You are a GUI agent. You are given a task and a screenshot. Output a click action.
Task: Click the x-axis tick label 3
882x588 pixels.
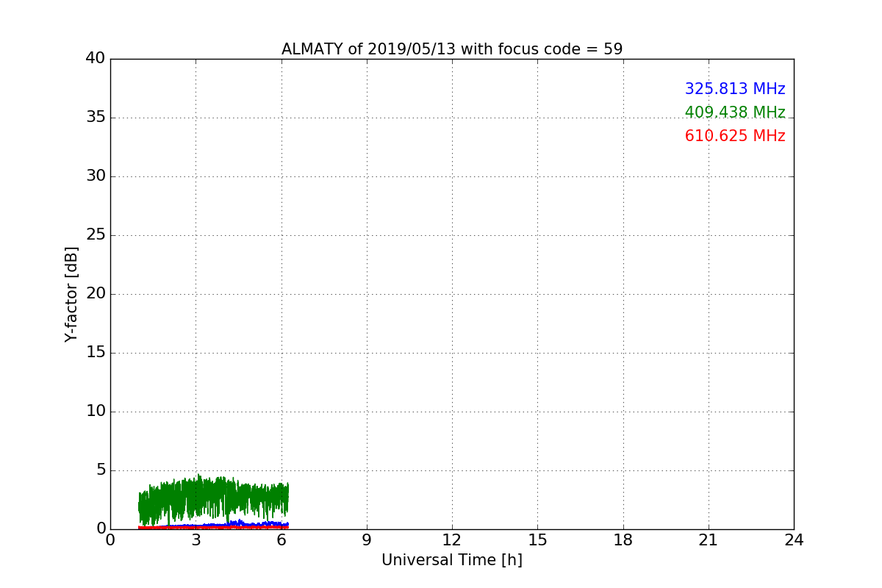click(196, 540)
